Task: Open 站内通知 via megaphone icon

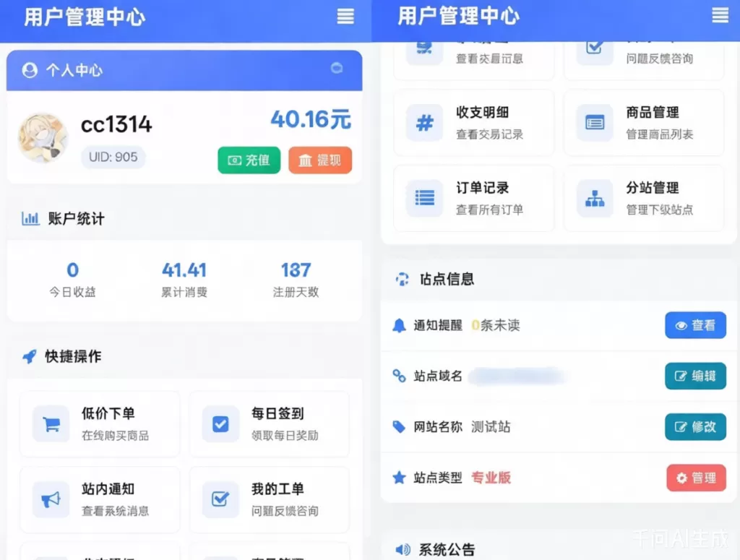Action: coord(51,499)
